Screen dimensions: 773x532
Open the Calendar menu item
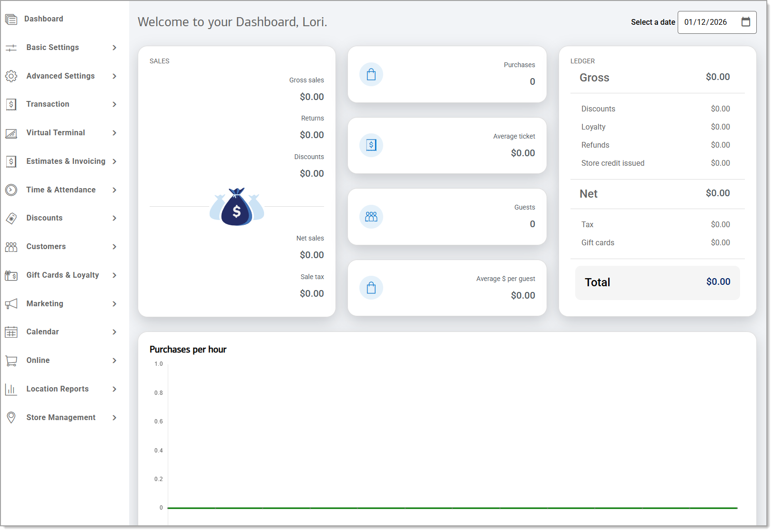(43, 331)
